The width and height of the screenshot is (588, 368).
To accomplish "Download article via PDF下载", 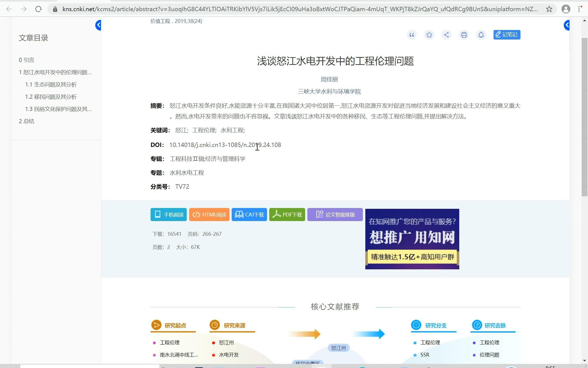I will click(287, 215).
